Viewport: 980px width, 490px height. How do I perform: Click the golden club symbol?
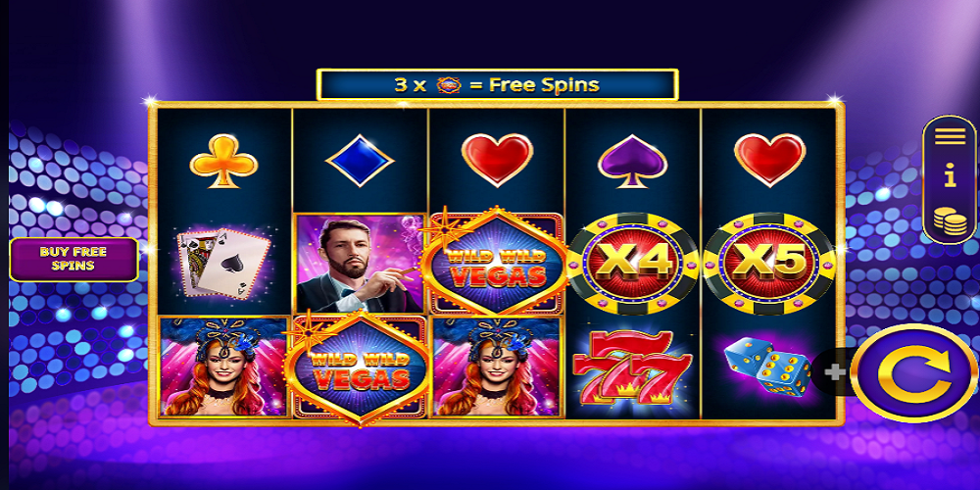pyautogui.click(x=223, y=162)
